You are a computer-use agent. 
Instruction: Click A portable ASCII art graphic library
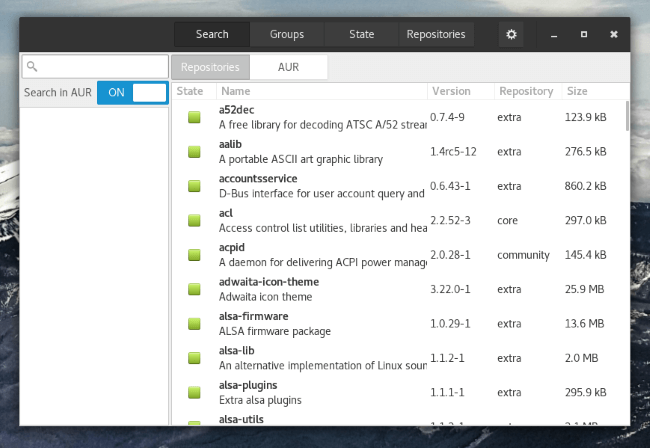301,160
